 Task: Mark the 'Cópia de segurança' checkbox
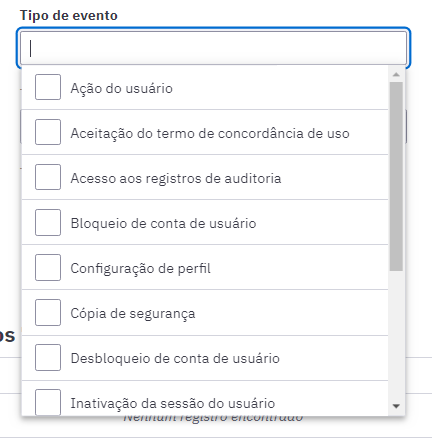(x=48, y=312)
